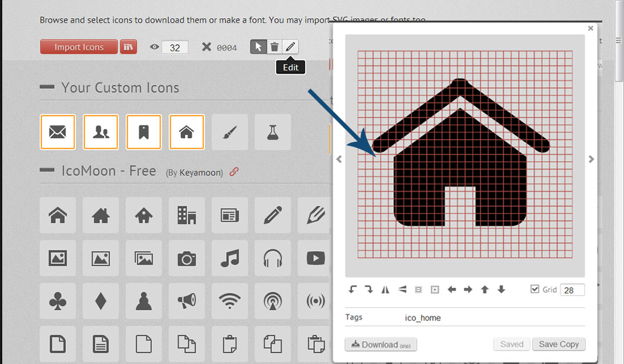Click the Tags field with ico_home
Viewport: 624px width, 364px height.
(493, 318)
